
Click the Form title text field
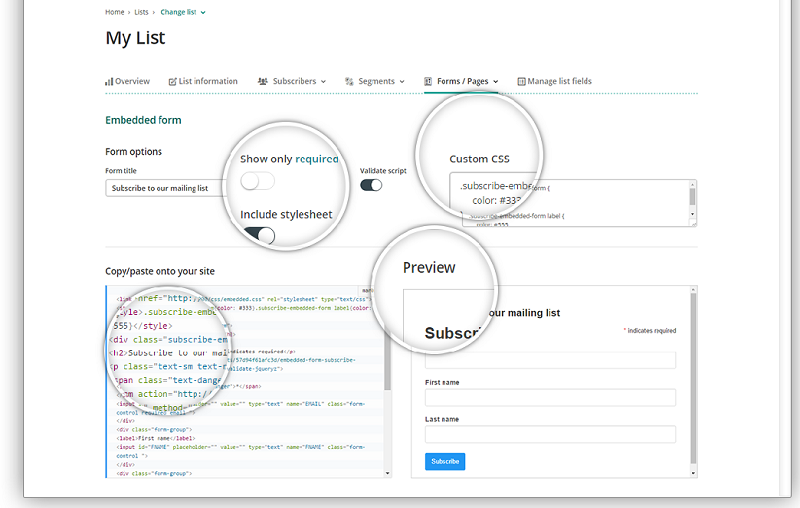tap(166, 188)
